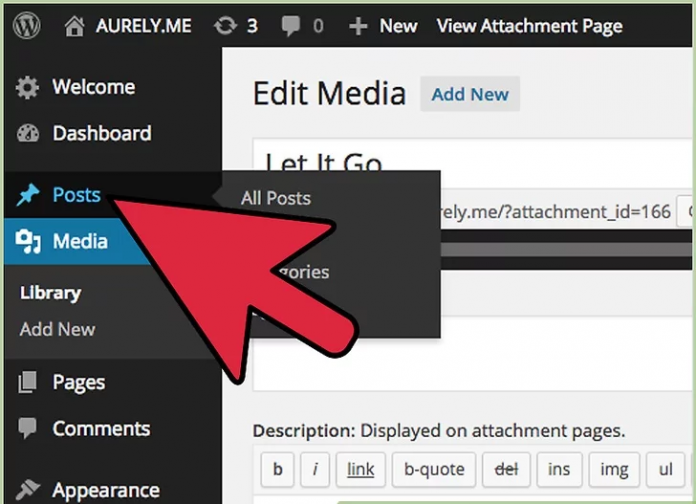Click the Comments speech bubble sidebar icon
The width and height of the screenshot is (696, 504).
[x=27, y=429]
